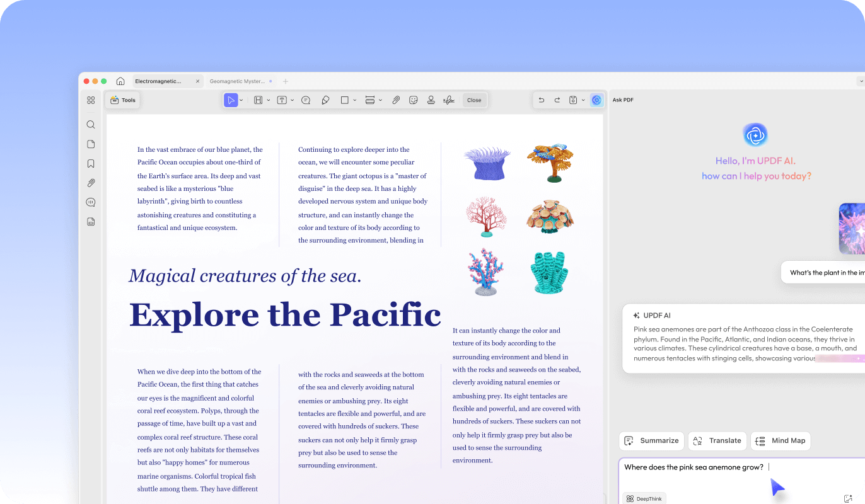This screenshot has height=504, width=865.
Task: Select the stamp tool
Action: [431, 100]
